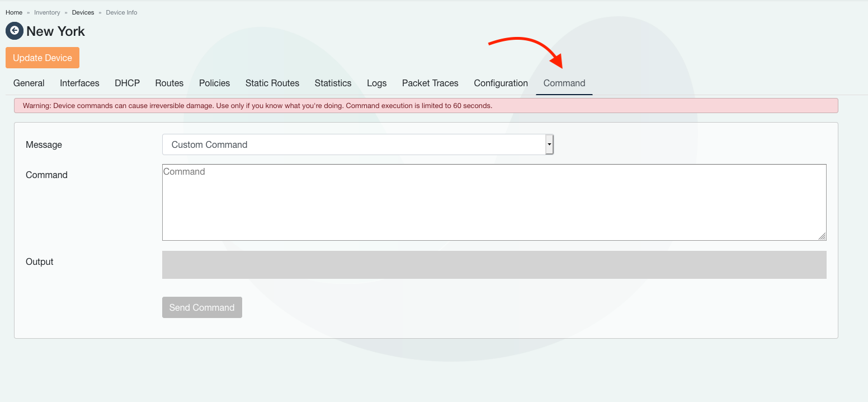Go to Inventory via the breadcrumb
This screenshot has width=868, height=402.
pyautogui.click(x=47, y=12)
